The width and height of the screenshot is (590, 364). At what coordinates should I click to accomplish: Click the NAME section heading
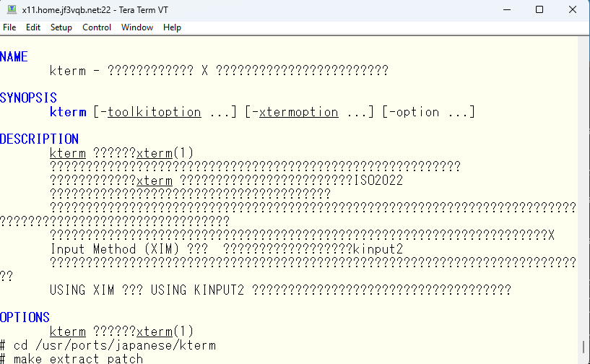14,57
